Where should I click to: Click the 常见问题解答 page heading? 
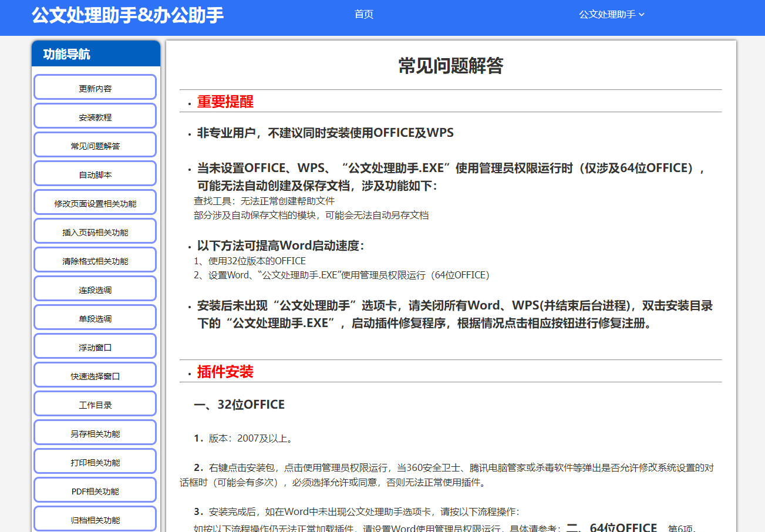(450, 66)
